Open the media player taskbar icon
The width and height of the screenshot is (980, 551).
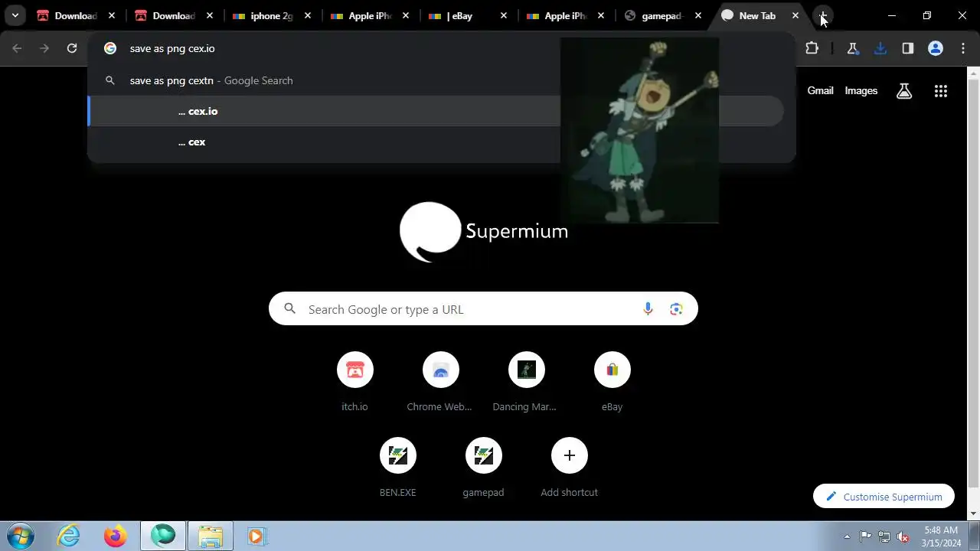256,536
